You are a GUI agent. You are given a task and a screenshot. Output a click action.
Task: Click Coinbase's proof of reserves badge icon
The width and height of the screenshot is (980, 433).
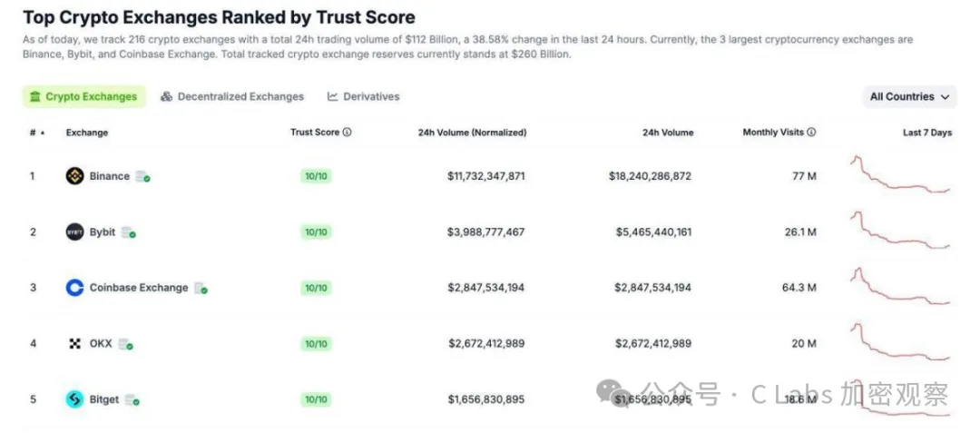pos(201,289)
